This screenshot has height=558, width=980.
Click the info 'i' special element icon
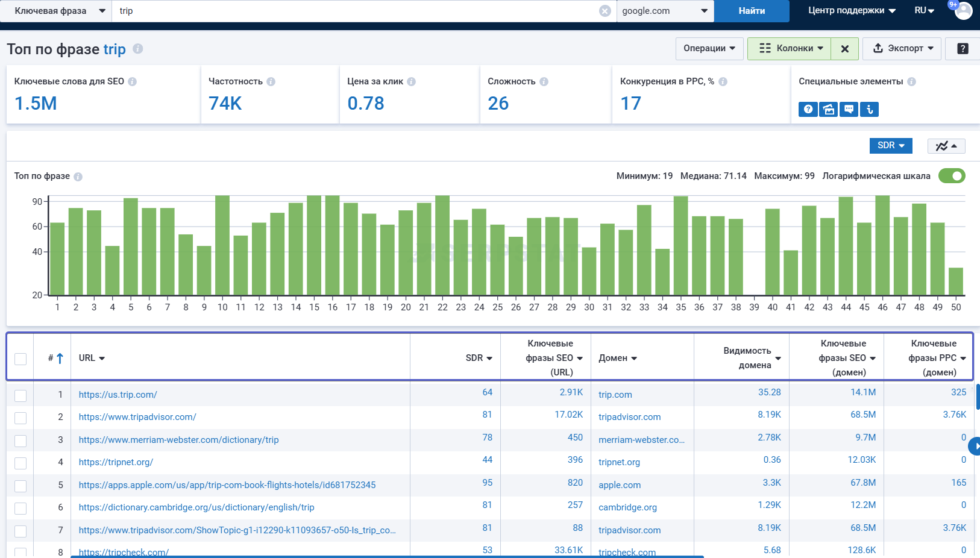869,109
